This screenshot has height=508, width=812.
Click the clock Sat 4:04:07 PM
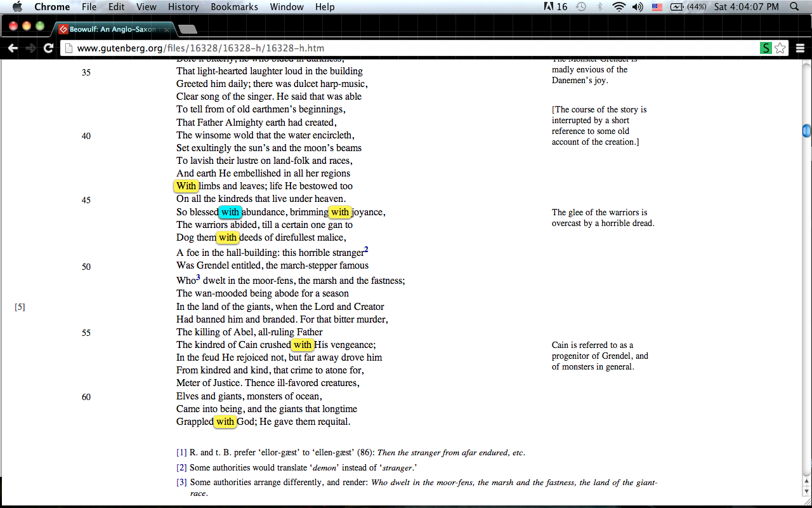(746, 7)
